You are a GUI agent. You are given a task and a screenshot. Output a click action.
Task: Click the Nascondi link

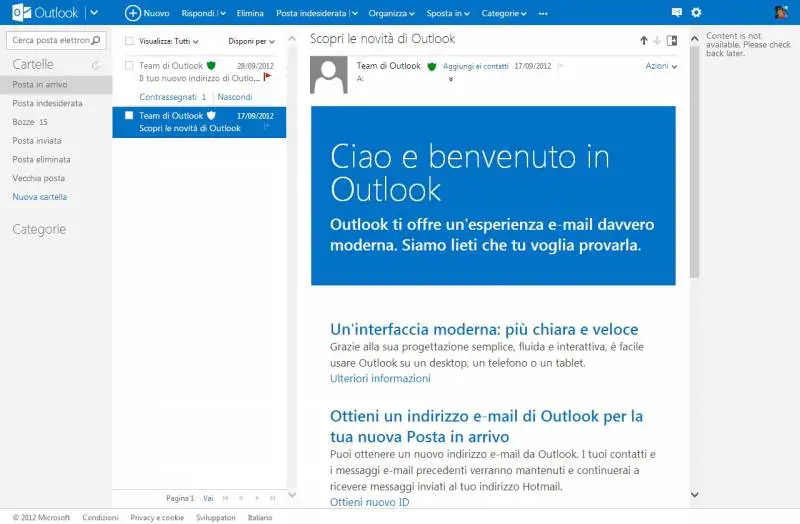[x=235, y=97]
